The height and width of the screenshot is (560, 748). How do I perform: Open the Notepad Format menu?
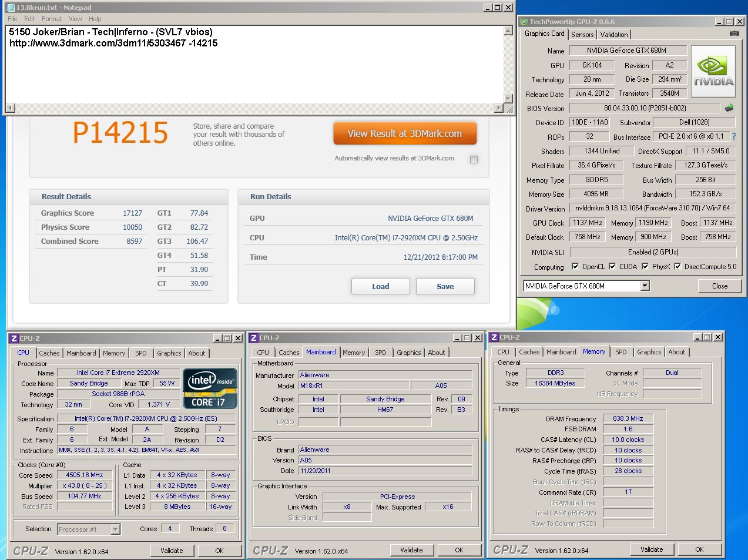[x=52, y=19]
